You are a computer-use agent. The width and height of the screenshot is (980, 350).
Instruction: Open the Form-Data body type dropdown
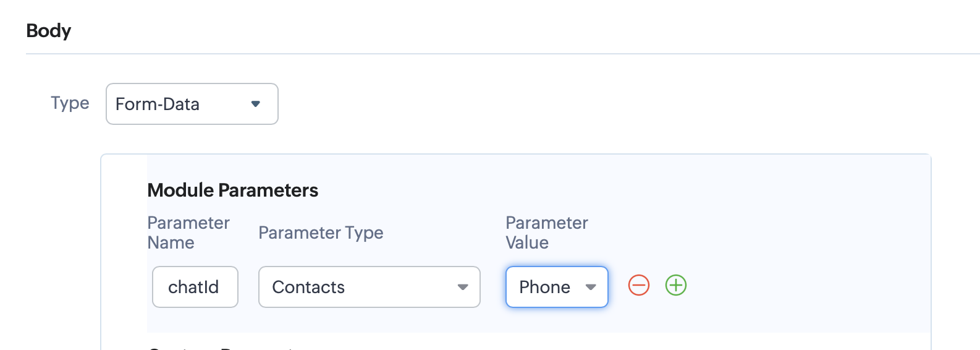192,104
